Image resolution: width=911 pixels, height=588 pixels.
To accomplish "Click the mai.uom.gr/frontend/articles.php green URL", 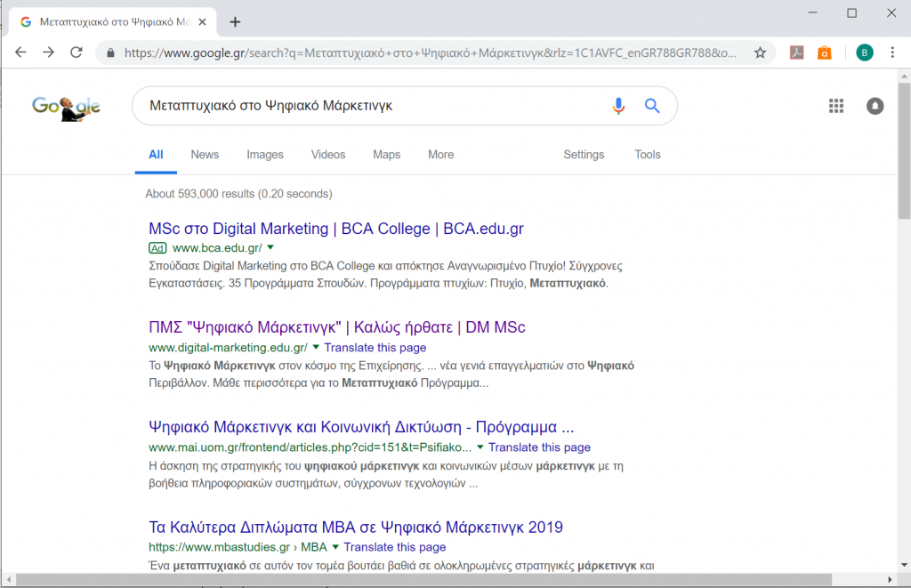I will click(310, 447).
